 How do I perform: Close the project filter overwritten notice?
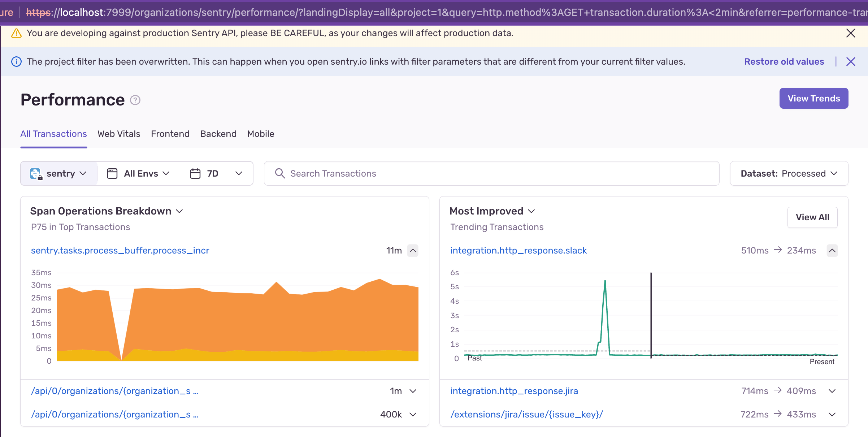coord(851,62)
